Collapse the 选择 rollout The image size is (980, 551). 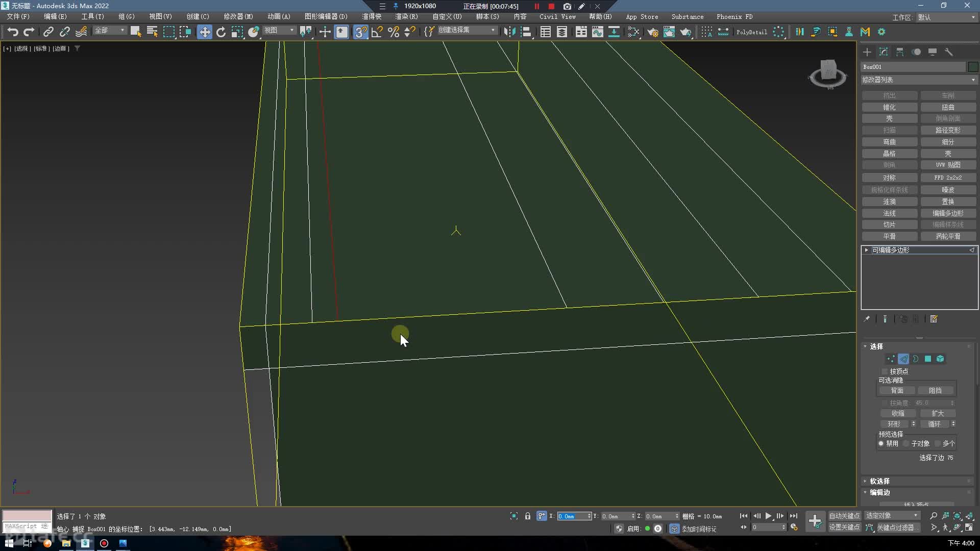pos(876,346)
